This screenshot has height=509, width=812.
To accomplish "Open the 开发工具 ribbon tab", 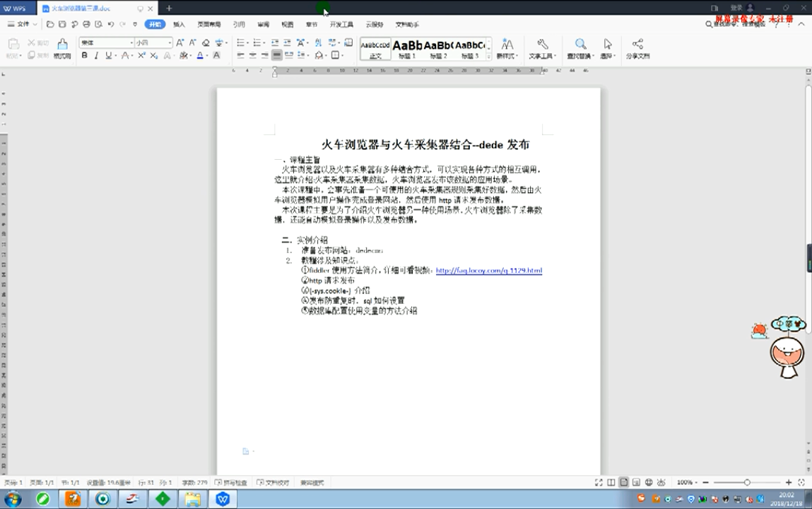I will [x=341, y=24].
